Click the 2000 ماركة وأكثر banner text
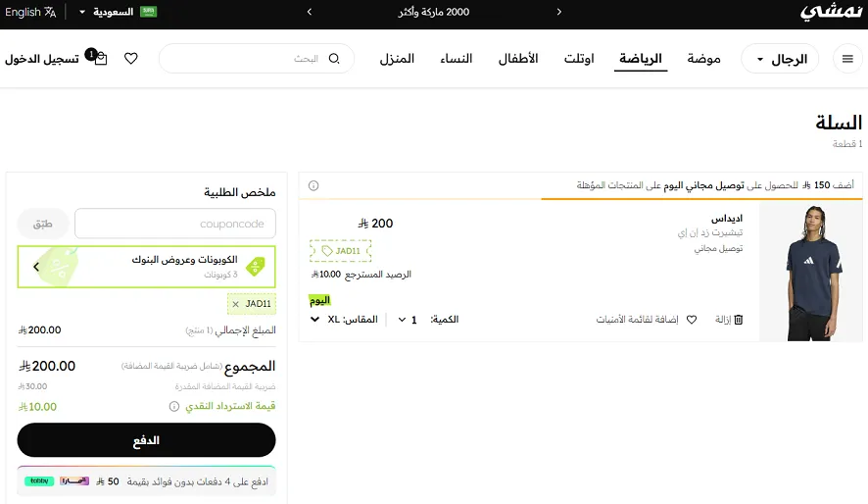 (x=433, y=12)
